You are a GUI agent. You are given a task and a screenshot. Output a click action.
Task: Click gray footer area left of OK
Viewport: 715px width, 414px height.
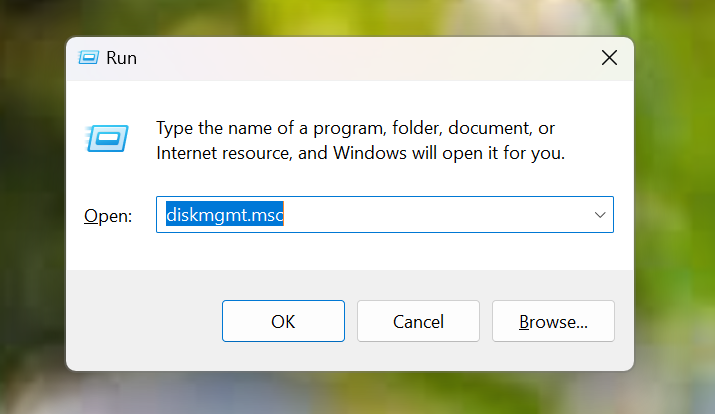[144, 321]
